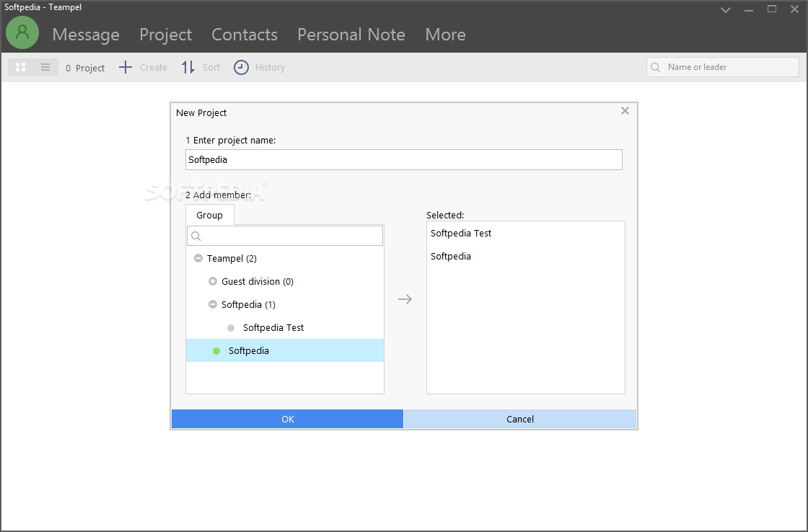Collapse the Softpedia (1) division
Viewport: 808px width, 532px height.
(x=212, y=304)
